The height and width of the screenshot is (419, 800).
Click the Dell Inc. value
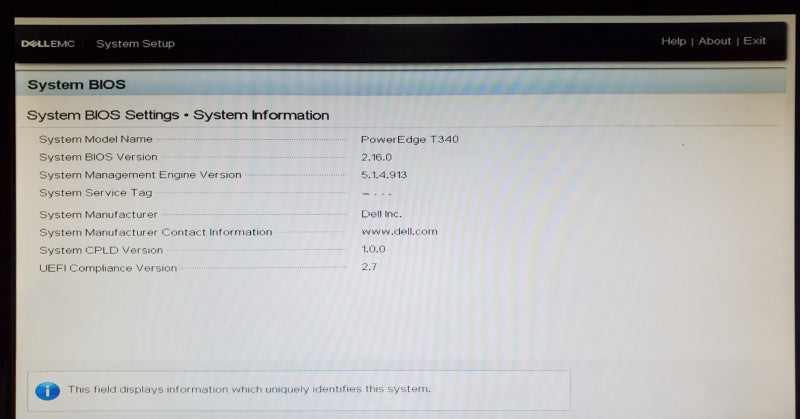click(x=381, y=214)
